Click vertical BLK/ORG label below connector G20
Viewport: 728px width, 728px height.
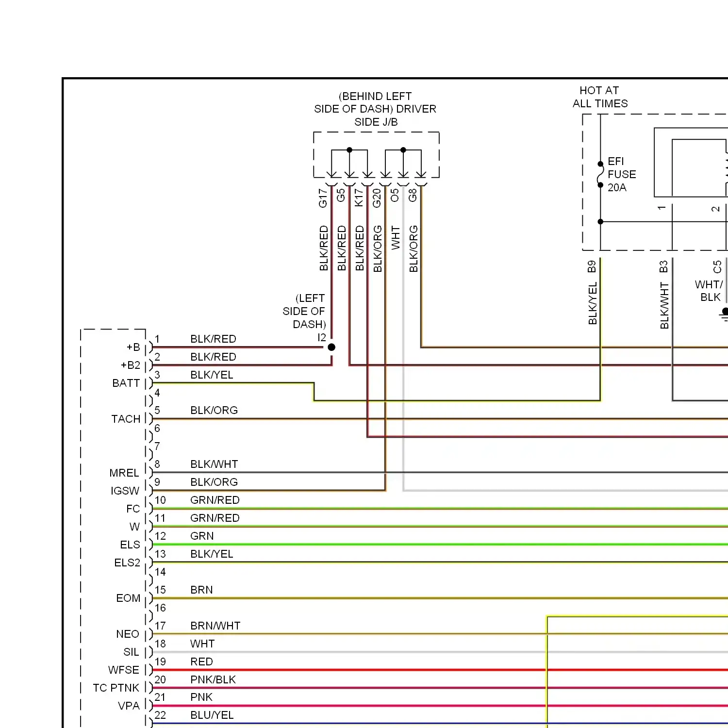(x=378, y=248)
